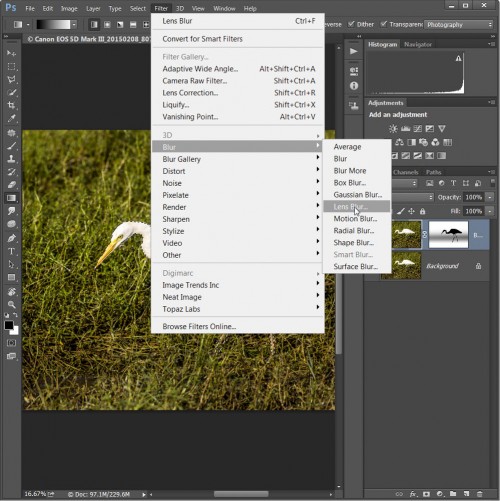Expand the Blur Gallery submenu

click(x=238, y=159)
